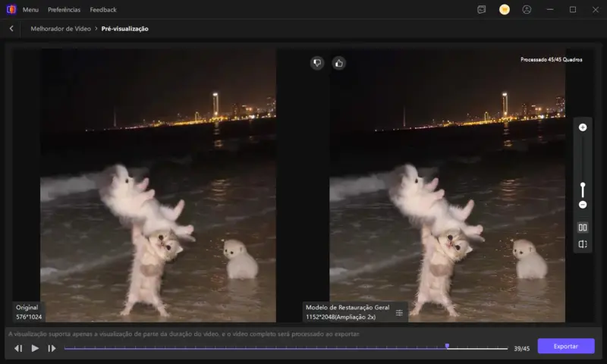The width and height of the screenshot is (607, 364).
Task: Open the user account icon
Action: [527, 10]
